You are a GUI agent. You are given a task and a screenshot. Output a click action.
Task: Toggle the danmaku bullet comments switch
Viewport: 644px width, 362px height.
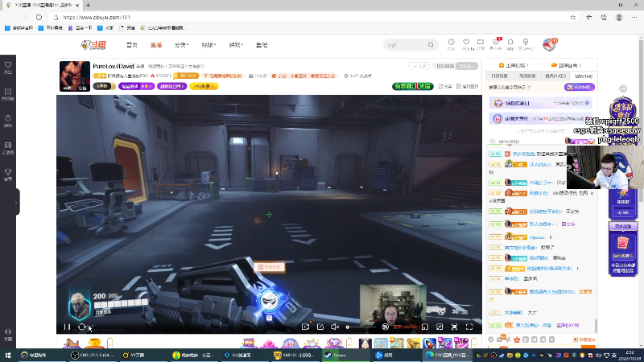tap(386, 327)
